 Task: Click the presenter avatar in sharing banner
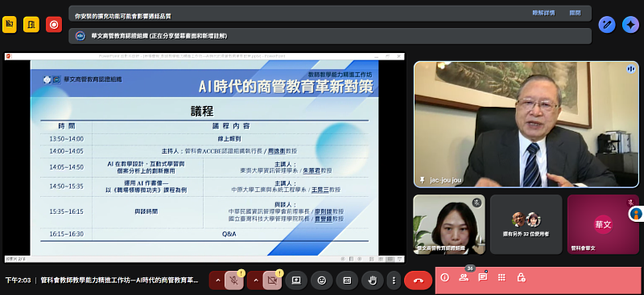[x=80, y=36]
